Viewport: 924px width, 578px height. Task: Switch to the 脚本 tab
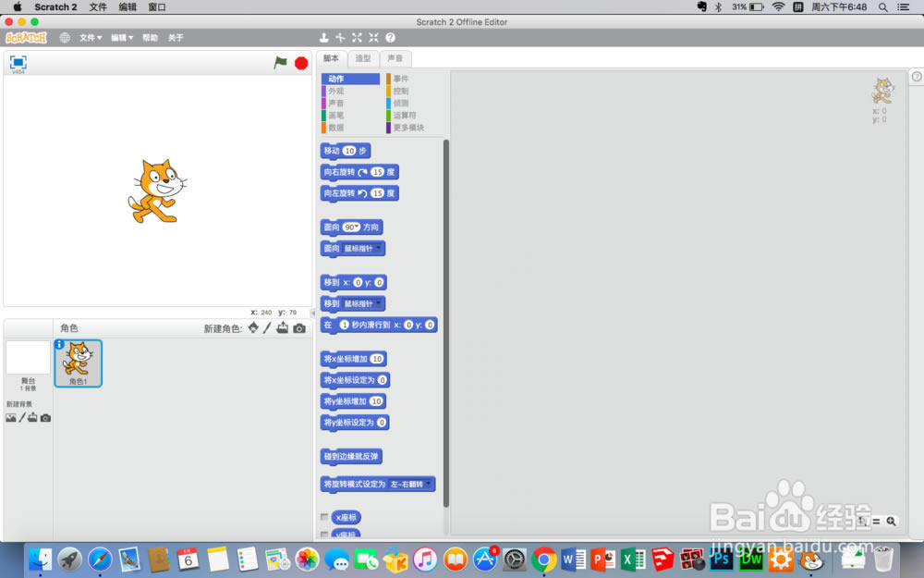(x=331, y=58)
